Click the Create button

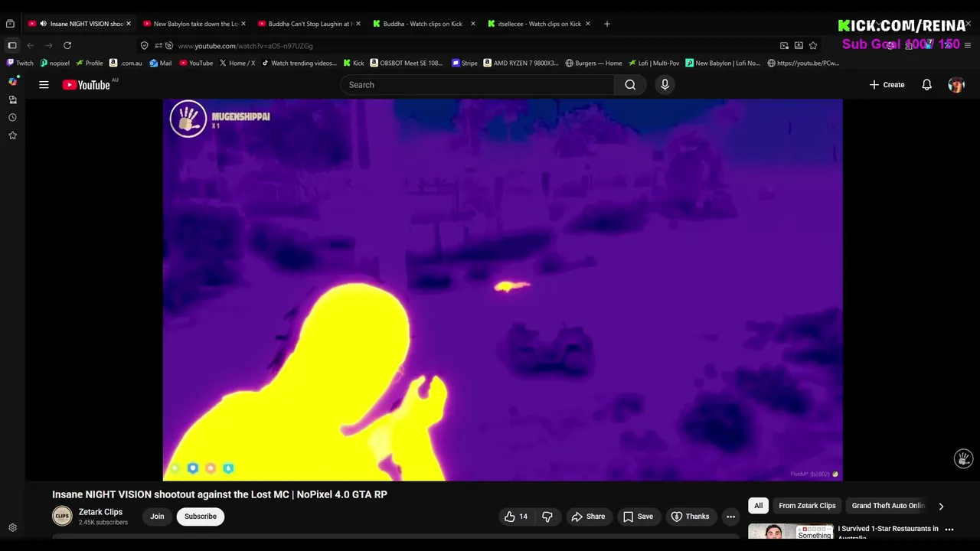[887, 85]
